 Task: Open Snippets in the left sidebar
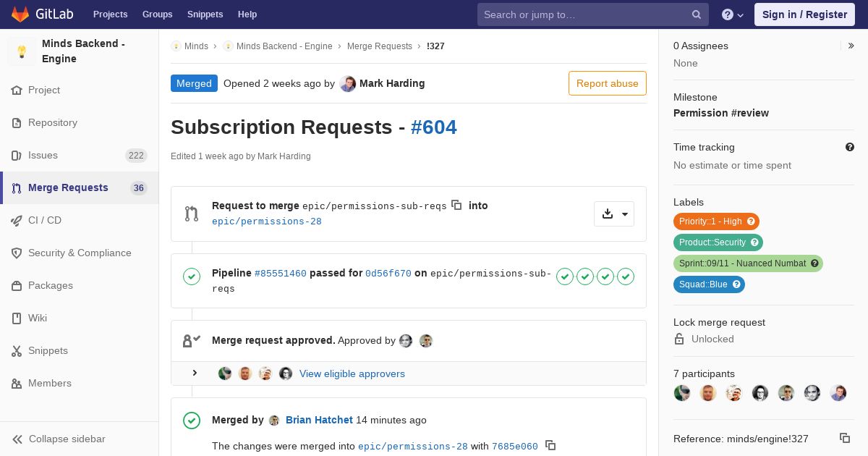pos(80,350)
